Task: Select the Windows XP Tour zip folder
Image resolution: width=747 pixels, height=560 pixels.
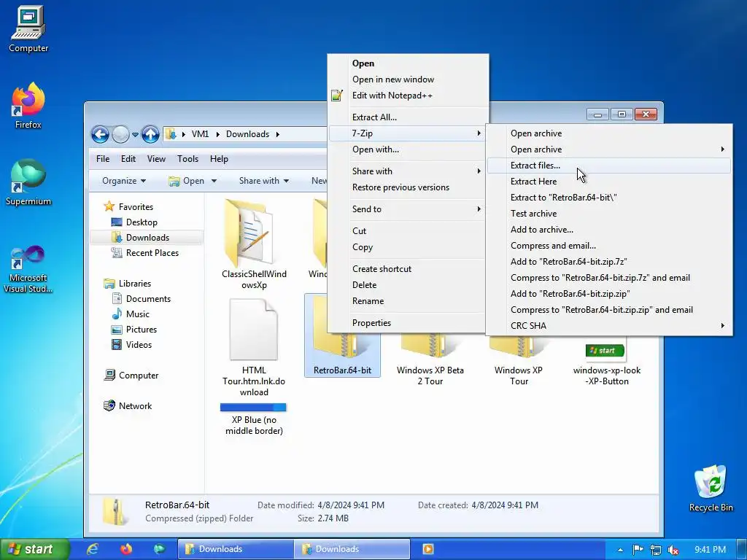Action: (x=519, y=359)
